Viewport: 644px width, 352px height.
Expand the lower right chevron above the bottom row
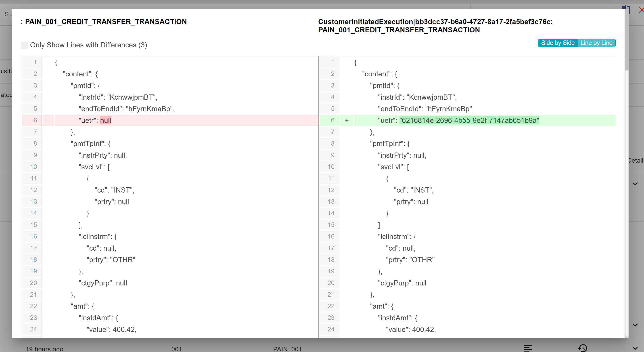[635, 325]
